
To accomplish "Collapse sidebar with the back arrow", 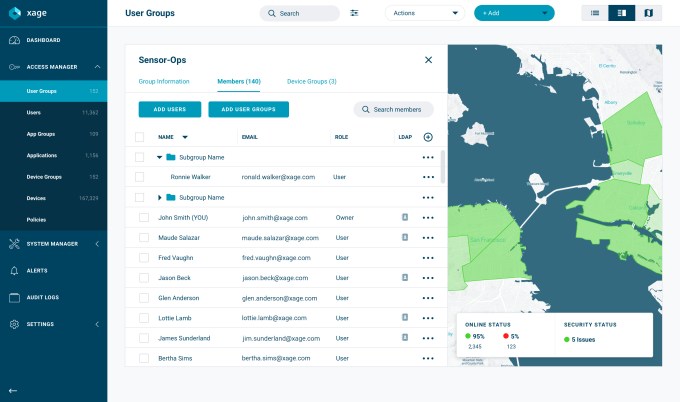I will [13, 391].
